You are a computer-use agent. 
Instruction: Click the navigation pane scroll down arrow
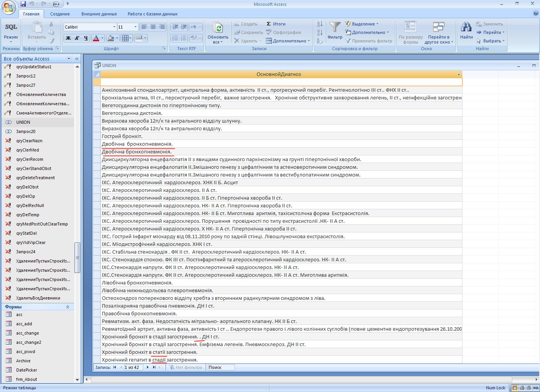[77, 380]
